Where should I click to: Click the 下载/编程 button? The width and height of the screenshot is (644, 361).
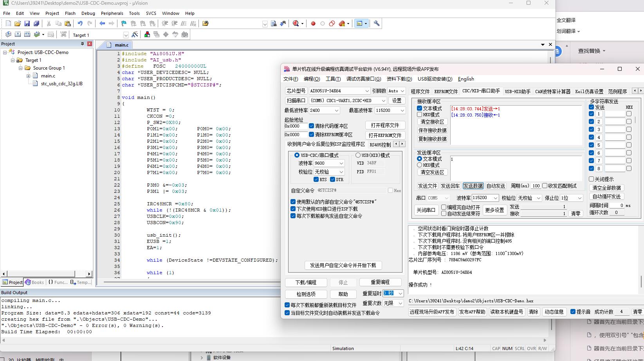(306, 282)
